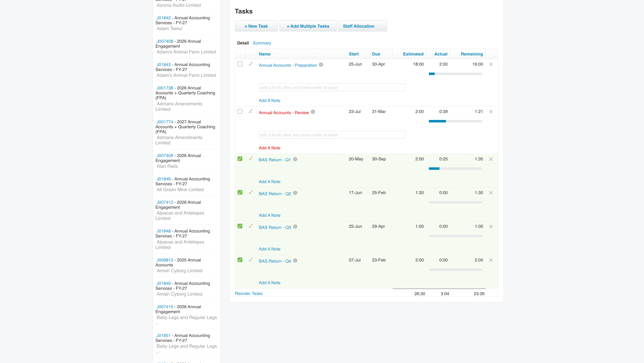Show info icon for BAS Return - Q3

point(295,227)
